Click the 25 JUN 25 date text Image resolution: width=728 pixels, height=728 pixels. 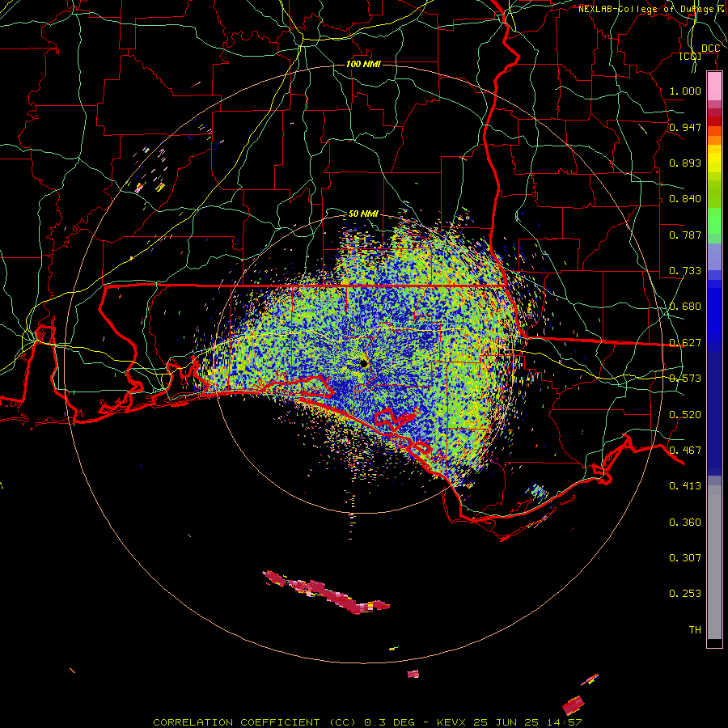(506, 722)
